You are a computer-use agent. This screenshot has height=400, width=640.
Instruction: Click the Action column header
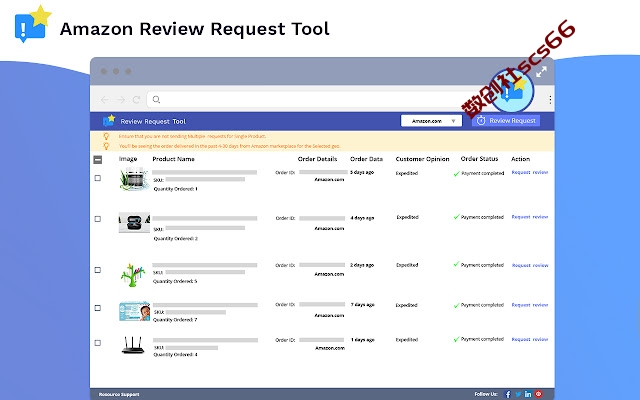[x=520, y=159]
